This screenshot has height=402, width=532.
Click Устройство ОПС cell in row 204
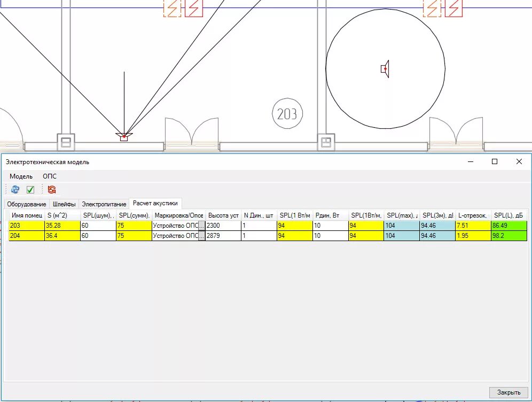coord(175,236)
